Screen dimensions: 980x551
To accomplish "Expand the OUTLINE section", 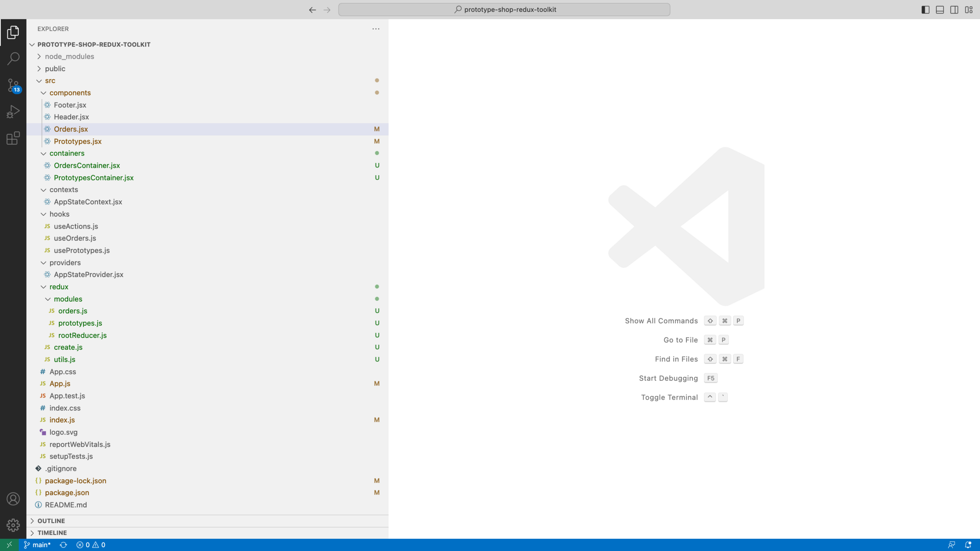I will pyautogui.click(x=51, y=521).
